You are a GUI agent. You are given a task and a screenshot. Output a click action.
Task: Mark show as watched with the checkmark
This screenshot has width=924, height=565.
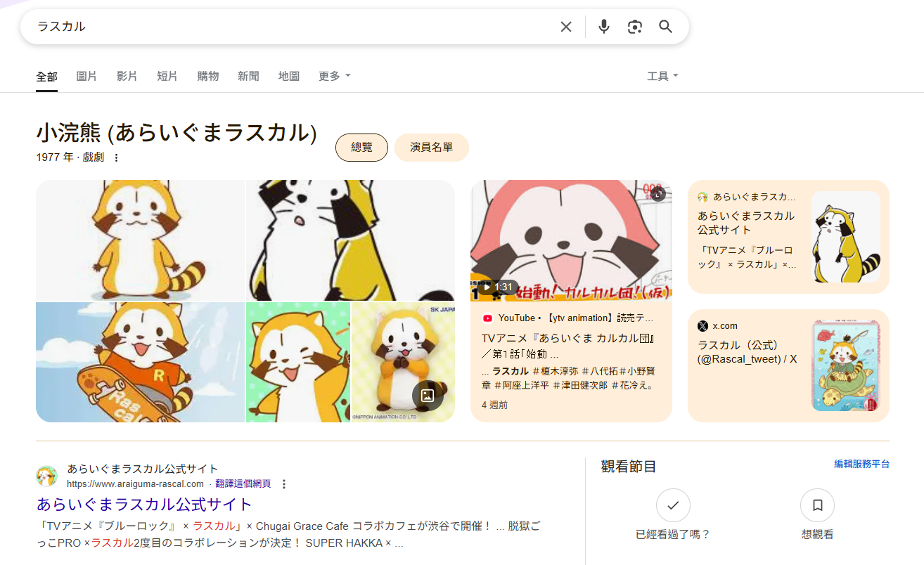[x=673, y=505]
